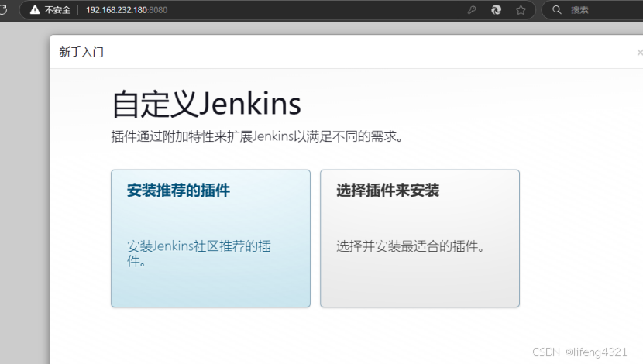This screenshot has height=364, width=643.
Task: Choose 安装推荐的插件 option card
Action: (211, 239)
